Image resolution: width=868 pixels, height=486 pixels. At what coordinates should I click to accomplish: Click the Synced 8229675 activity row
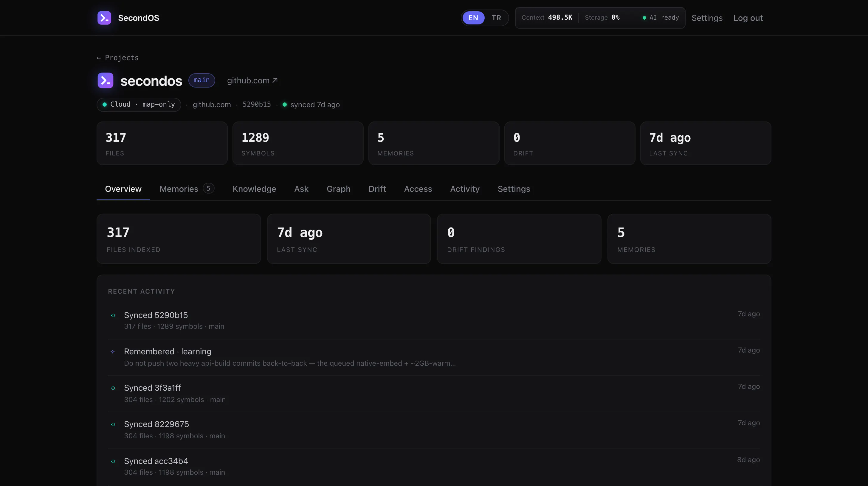click(x=434, y=430)
